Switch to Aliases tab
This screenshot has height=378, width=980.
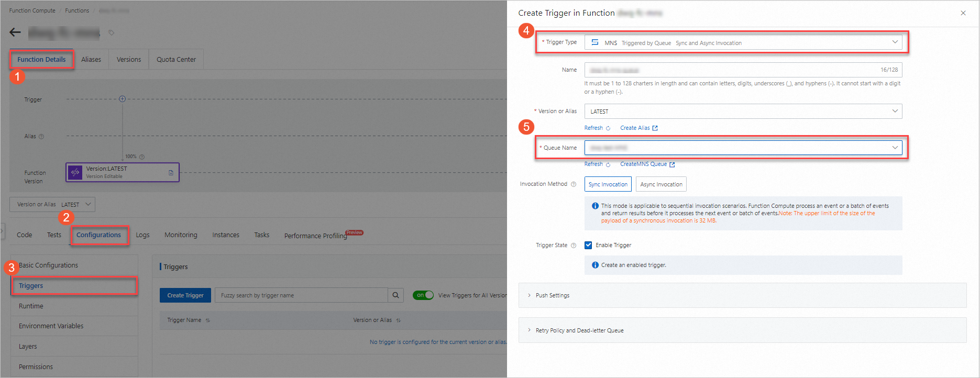91,59
